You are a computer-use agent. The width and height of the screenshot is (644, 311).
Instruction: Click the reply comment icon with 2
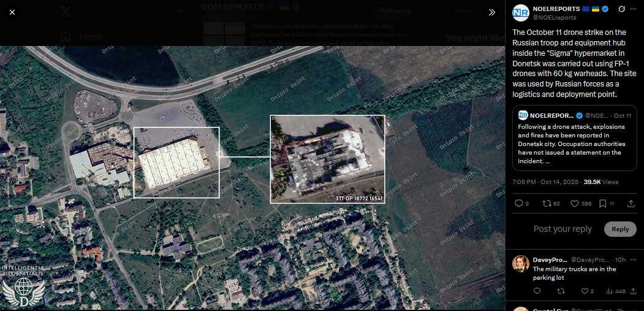point(519,203)
